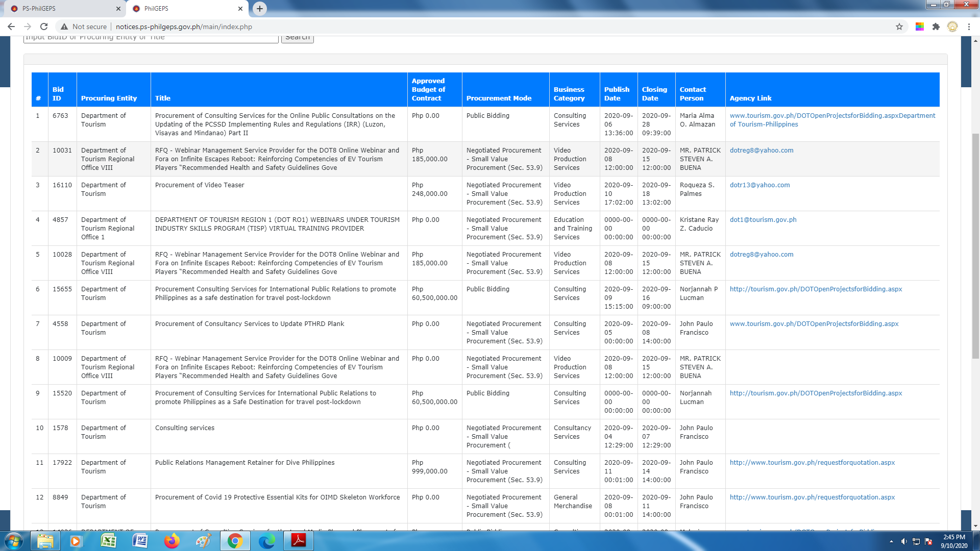
Task: Click the taskbar clock showing 2:45 PM
Action: tap(954, 541)
